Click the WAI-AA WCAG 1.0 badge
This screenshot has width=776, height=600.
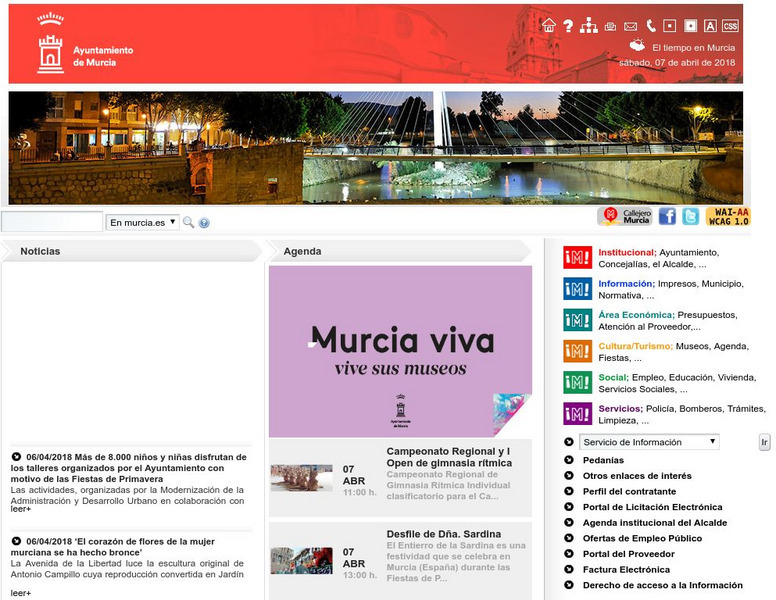pos(728,217)
